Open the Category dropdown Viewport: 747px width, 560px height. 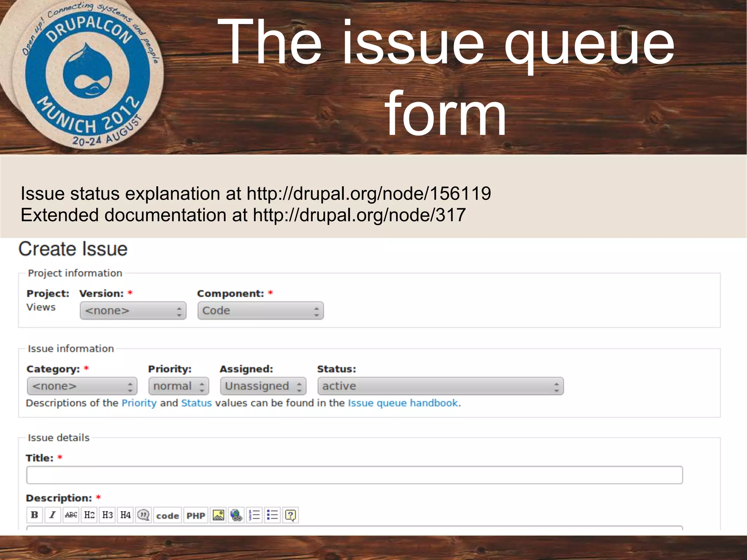pos(82,386)
